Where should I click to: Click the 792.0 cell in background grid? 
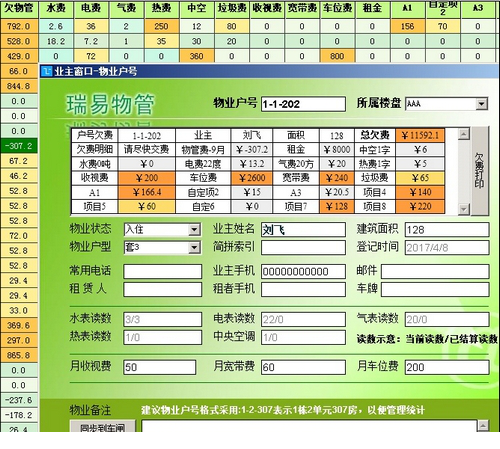click(x=19, y=26)
